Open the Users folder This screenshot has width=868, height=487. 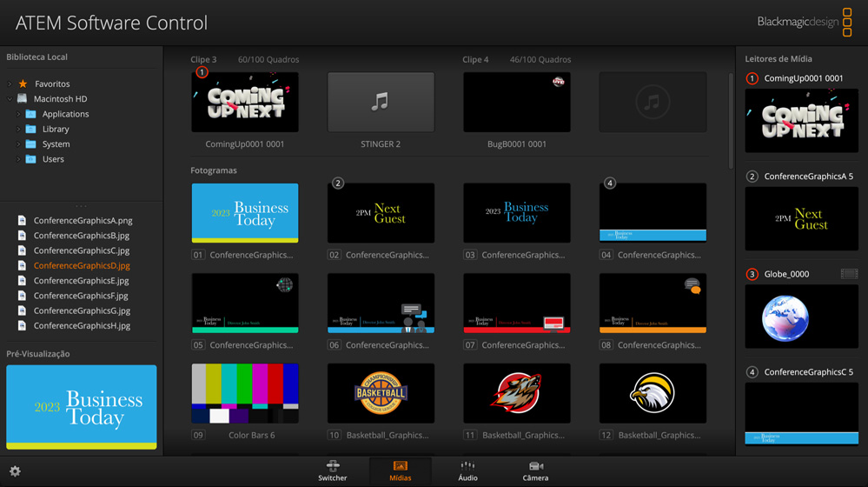(x=53, y=159)
